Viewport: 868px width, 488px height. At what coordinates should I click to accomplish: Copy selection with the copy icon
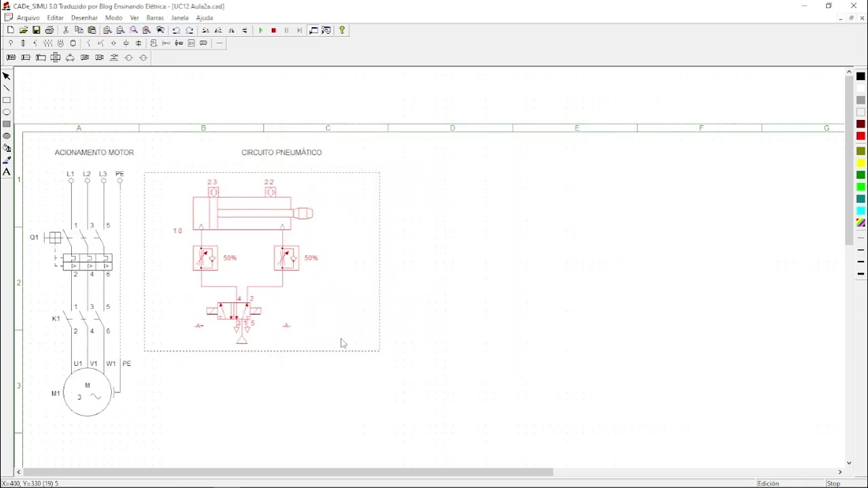[x=79, y=30]
